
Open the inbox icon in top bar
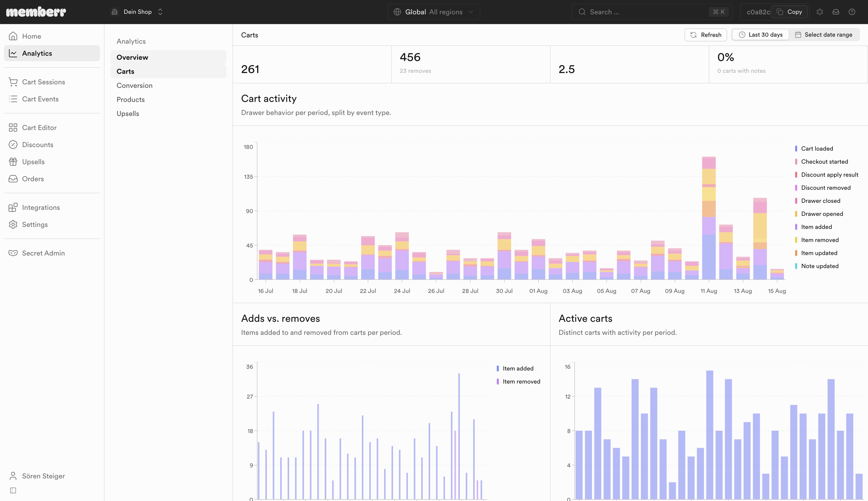(836, 12)
